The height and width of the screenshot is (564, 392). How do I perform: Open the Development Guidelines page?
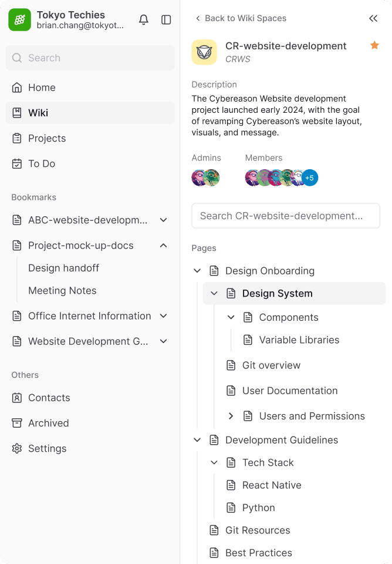tap(282, 440)
